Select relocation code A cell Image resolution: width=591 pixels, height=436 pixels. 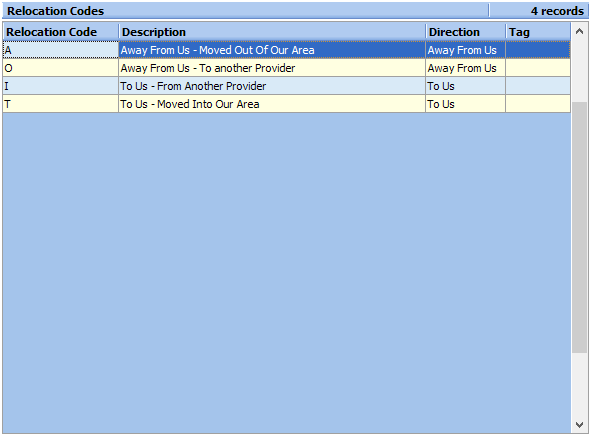pyautogui.click(x=61, y=50)
